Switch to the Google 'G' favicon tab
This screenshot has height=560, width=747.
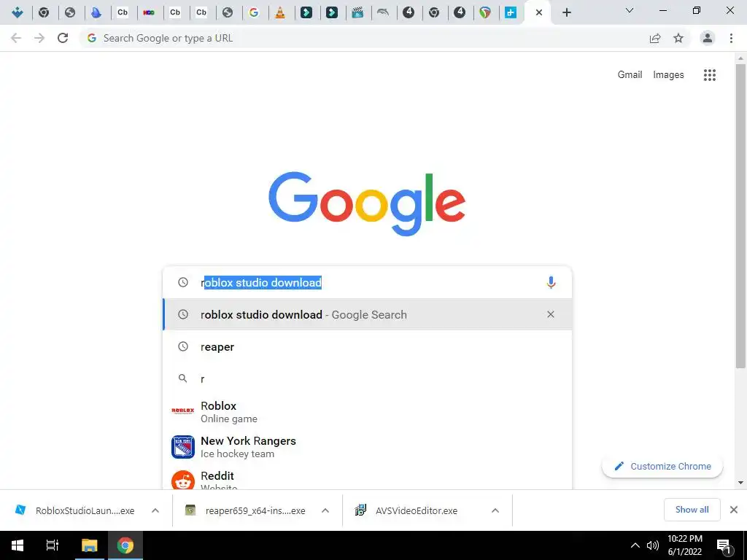tap(254, 12)
